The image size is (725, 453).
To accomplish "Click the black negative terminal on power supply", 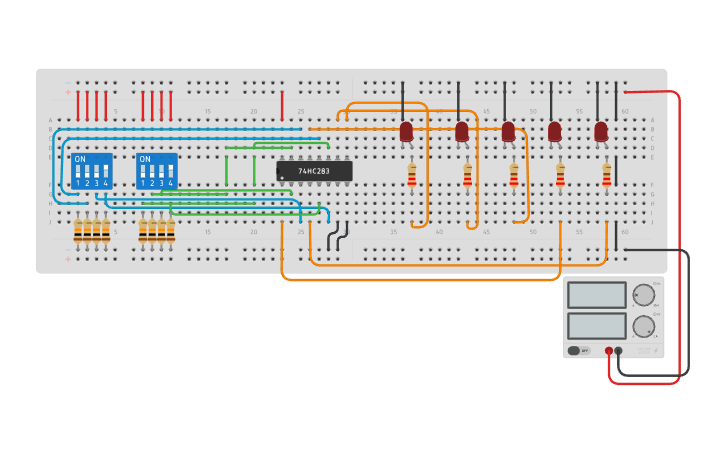I will [618, 351].
